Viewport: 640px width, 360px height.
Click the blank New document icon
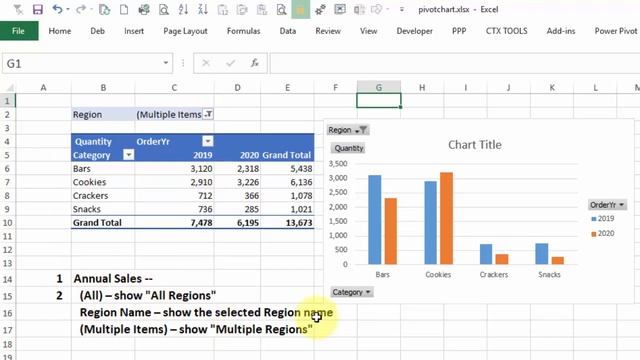124,9
